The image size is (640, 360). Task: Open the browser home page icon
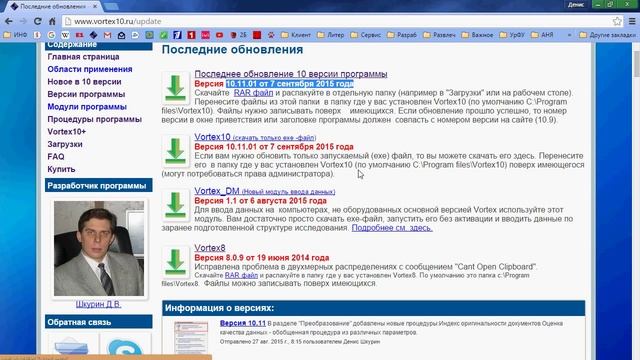[x=52, y=21]
